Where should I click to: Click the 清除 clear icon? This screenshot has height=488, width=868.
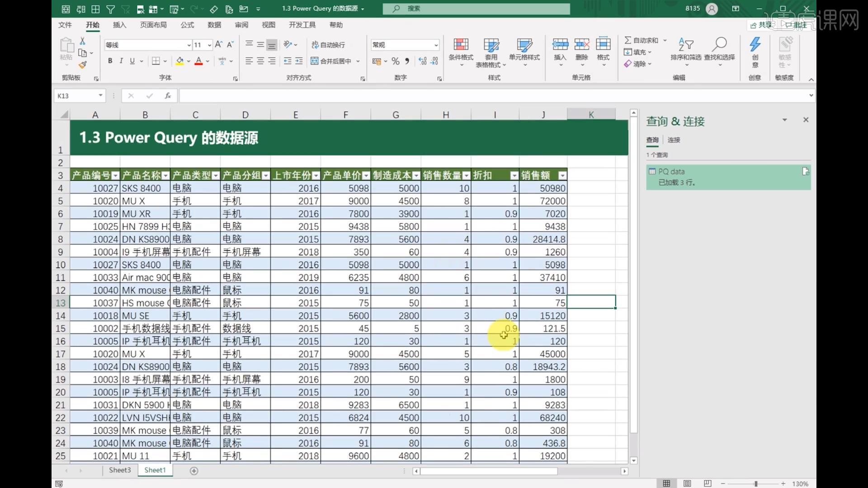637,64
